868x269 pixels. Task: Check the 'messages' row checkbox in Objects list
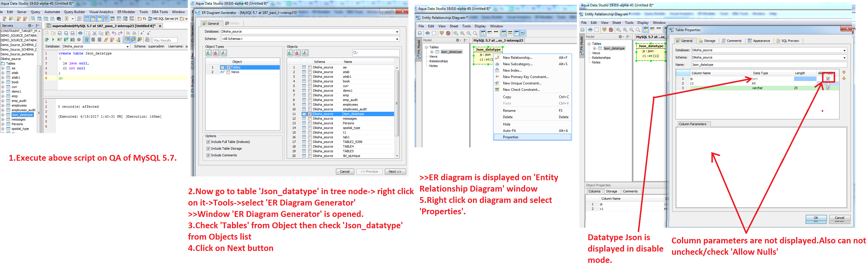click(310, 119)
